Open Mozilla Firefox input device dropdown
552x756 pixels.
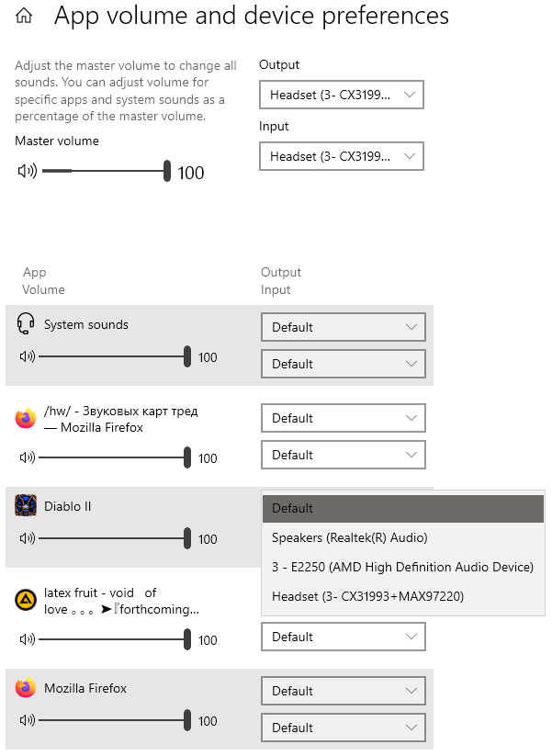[x=344, y=728]
